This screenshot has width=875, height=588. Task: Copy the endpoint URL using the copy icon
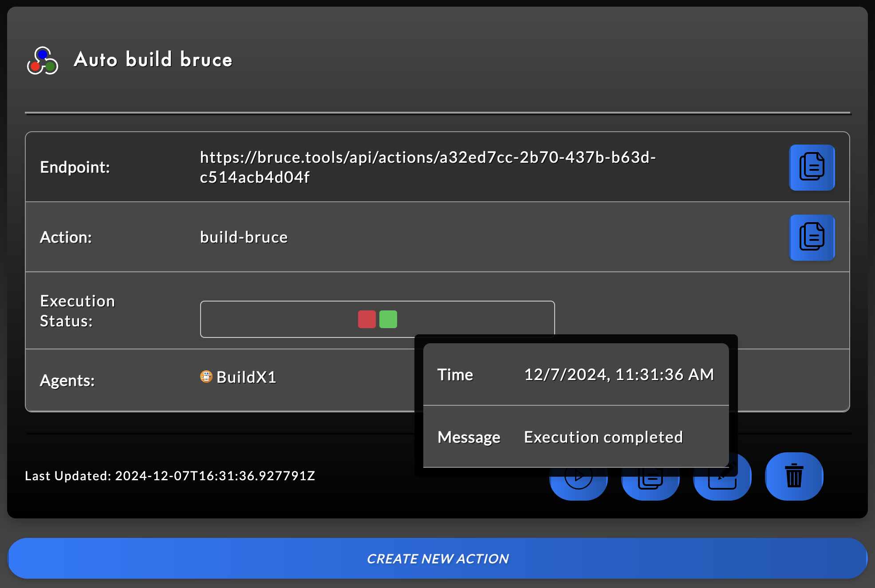click(812, 167)
